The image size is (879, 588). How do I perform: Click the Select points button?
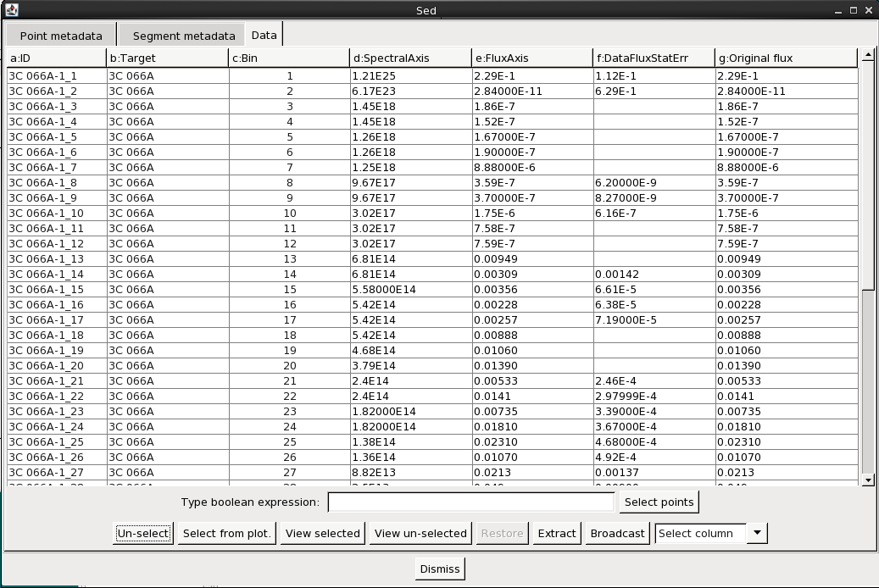pos(659,502)
